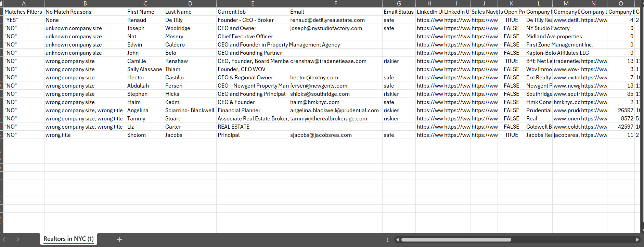Click the renaud@detillyrealestate.com email cell
The width and height of the screenshot is (644, 247).
327,20
